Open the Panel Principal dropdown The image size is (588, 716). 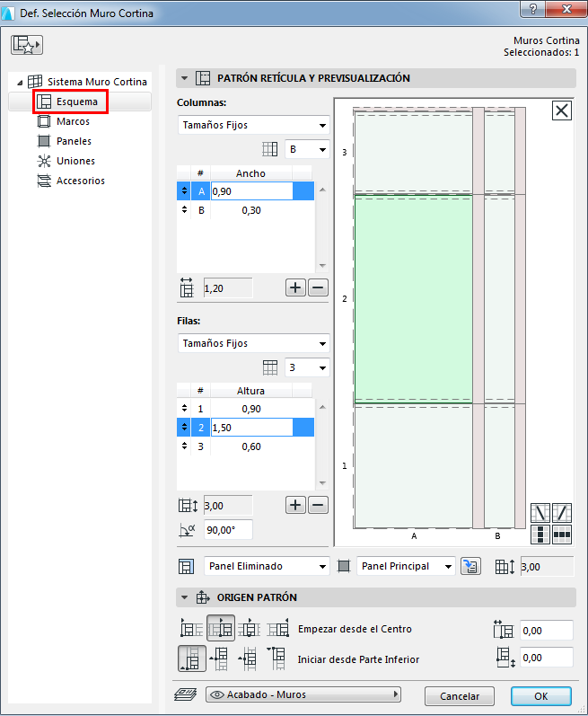coord(406,566)
